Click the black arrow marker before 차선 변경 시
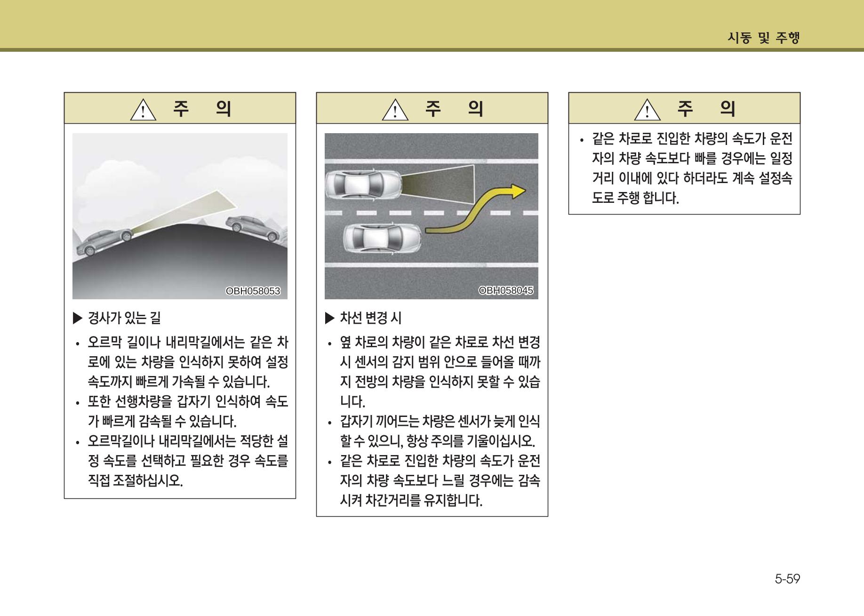Image resolution: width=864 pixels, height=616 pixels. coord(330,319)
